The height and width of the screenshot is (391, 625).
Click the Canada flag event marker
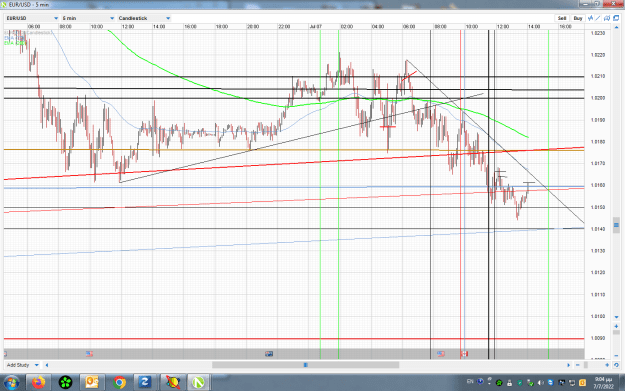tap(464, 354)
